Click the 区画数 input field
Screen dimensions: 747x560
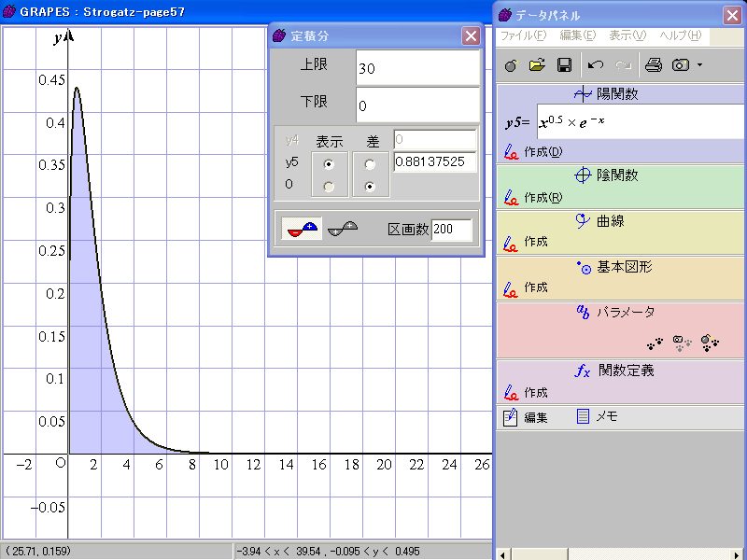pos(452,230)
